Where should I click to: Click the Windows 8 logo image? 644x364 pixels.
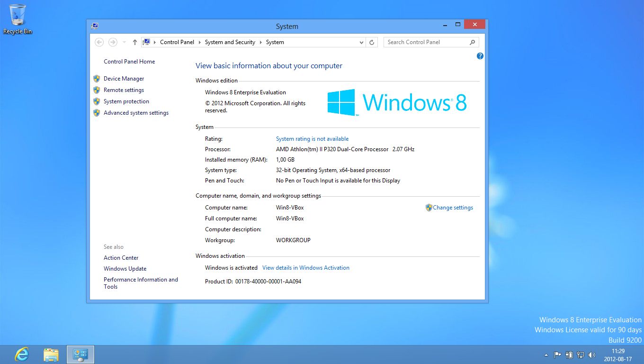coord(397,102)
